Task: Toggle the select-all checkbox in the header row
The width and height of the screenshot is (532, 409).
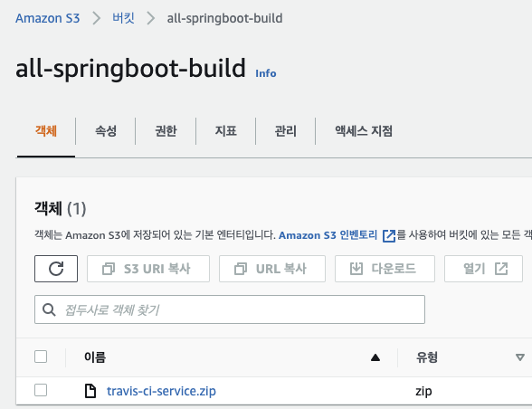Action: click(x=41, y=357)
